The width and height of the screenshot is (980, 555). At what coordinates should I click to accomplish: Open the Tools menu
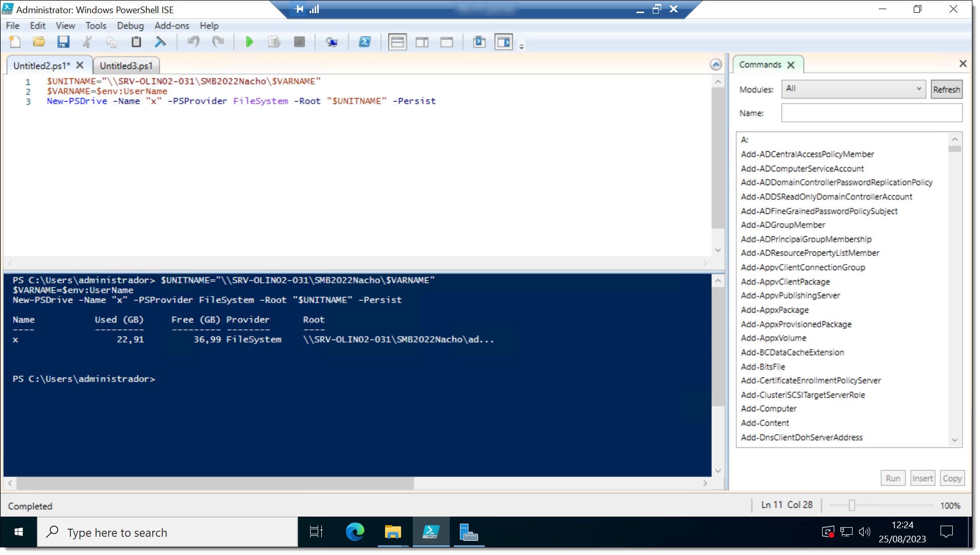tap(96, 26)
